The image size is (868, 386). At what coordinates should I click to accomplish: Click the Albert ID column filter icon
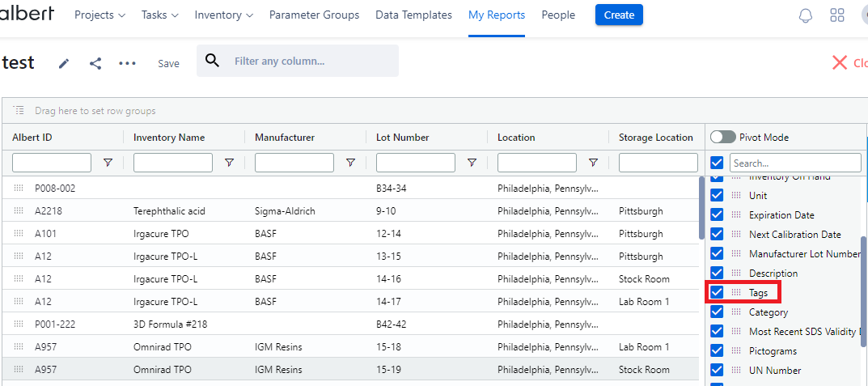[x=108, y=163]
